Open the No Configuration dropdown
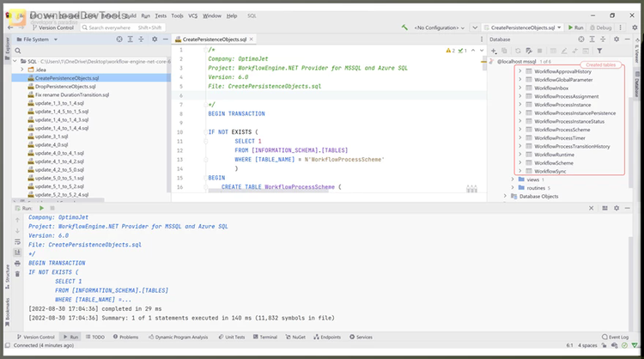 coord(439,27)
